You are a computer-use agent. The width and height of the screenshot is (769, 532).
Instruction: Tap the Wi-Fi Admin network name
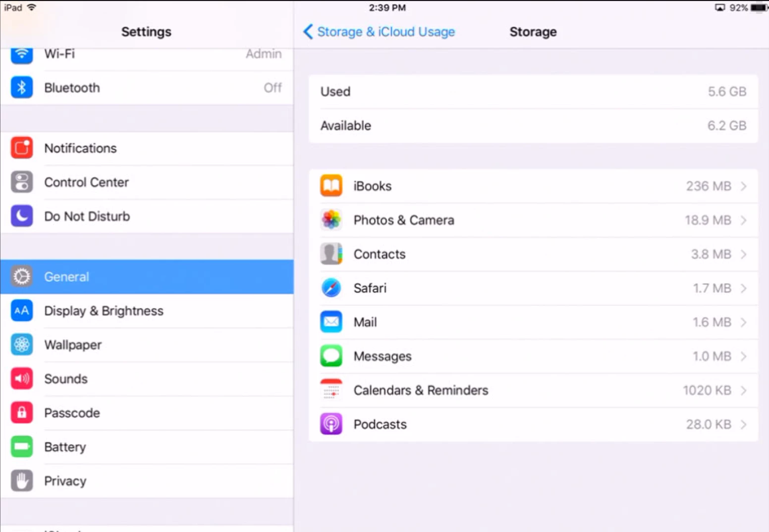[264, 53]
